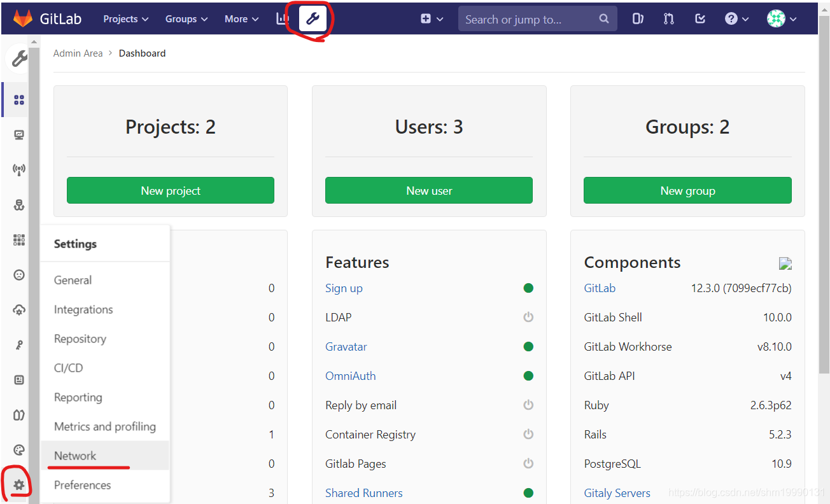This screenshot has height=504, width=830.
Task: Open the Appearance palette icon in sidebar
Action: pos(19,450)
